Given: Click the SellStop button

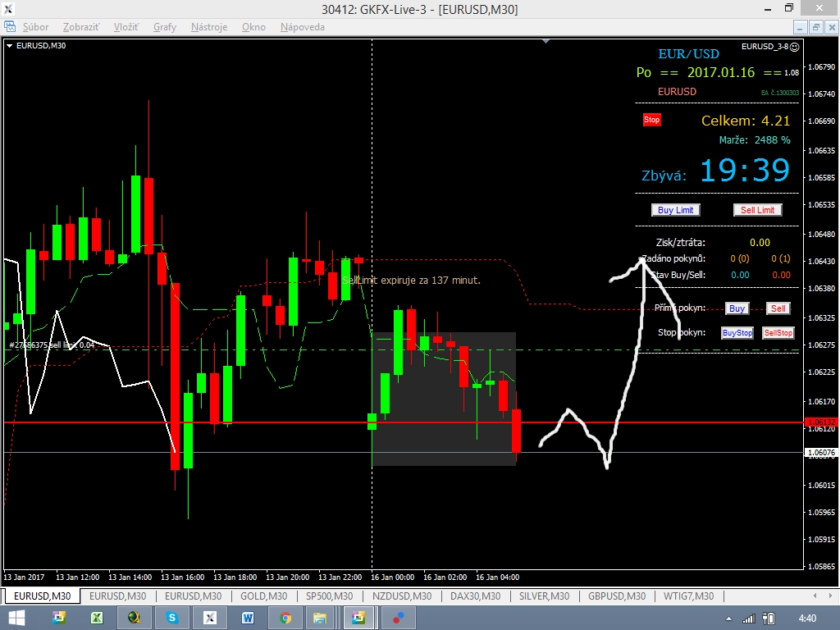Looking at the screenshot, I should tap(778, 333).
